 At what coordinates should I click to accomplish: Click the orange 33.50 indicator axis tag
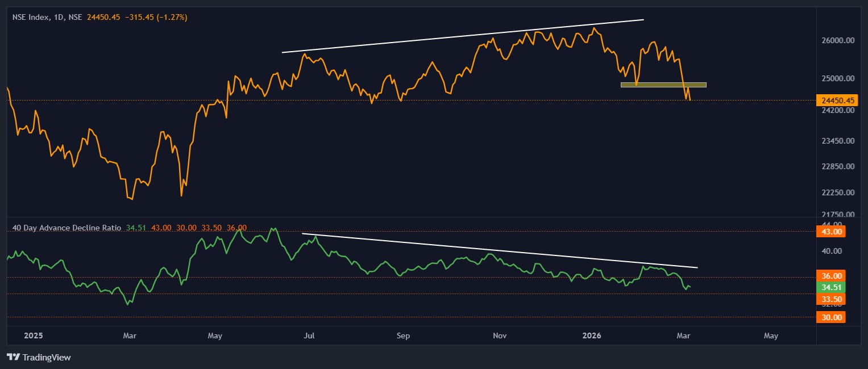click(831, 299)
